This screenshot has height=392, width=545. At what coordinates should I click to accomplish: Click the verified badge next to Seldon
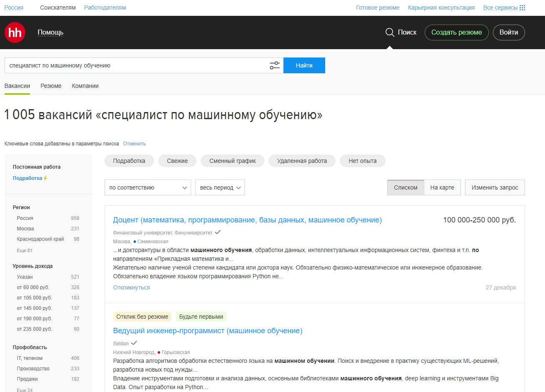tap(134, 343)
